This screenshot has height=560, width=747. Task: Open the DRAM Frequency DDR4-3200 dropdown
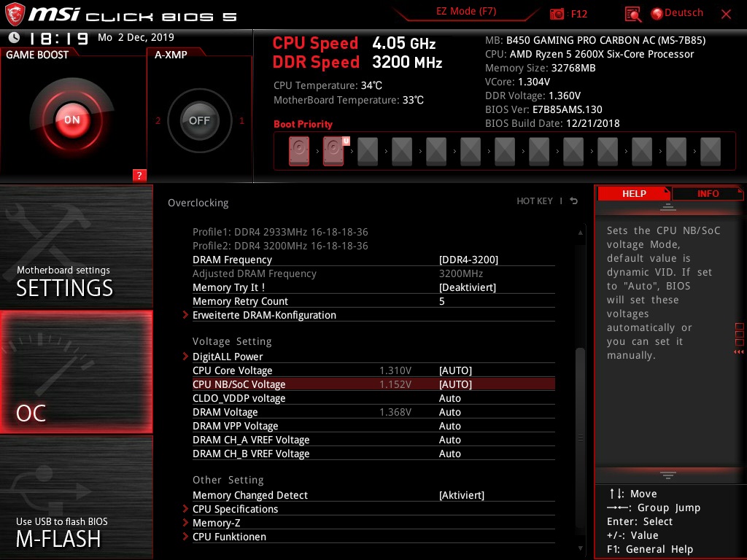[468, 260]
